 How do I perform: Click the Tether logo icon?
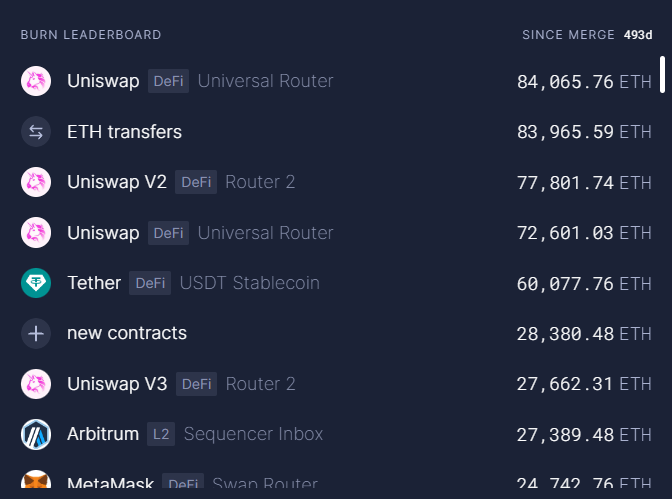pyautogui.click(x=36, y=283)
